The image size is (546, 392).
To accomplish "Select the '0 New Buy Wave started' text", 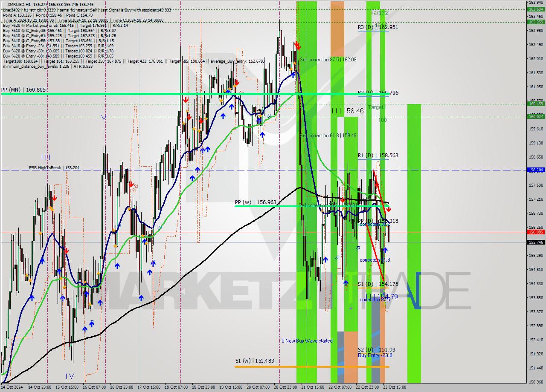I will pos(307,341).
